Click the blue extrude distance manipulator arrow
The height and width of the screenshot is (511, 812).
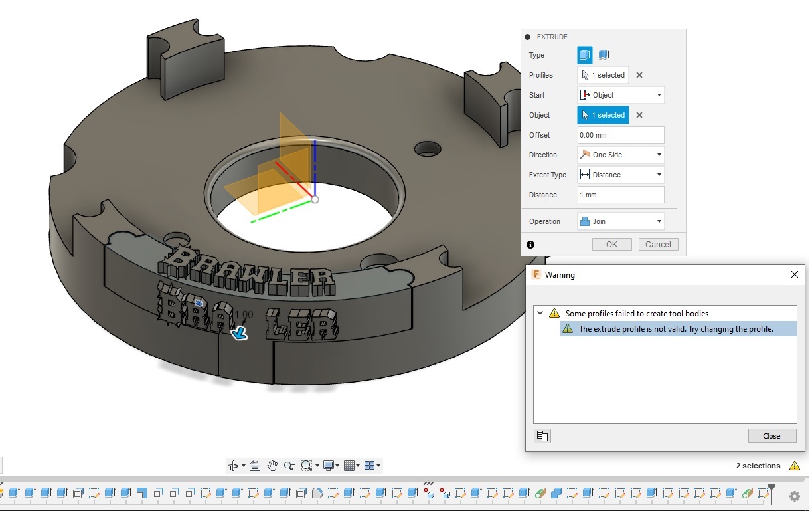click(240, 334)
